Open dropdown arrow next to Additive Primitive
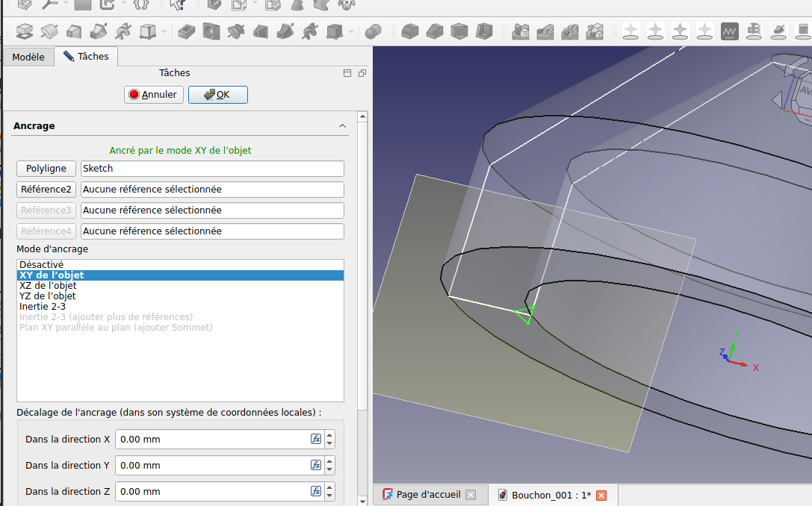Viewport: 812px width, 506px height. pos(164,31)
